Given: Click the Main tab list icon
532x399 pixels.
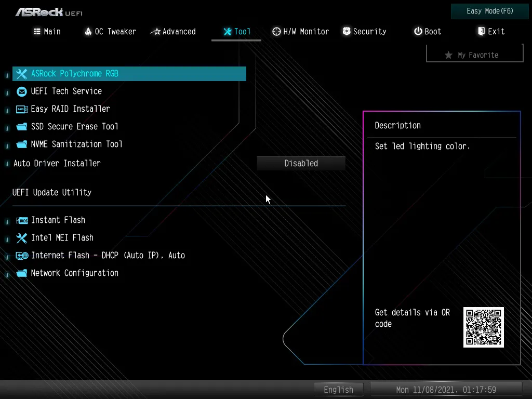Looking at the screenshot, I should 37,32.
